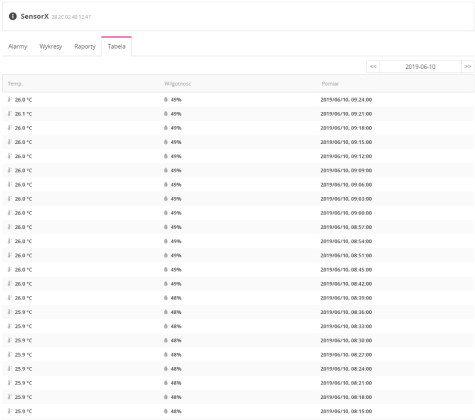Click timestamp 2019/06/10, 08:42:00
Image resolution: width=475 pixels, height=420 pixels.
tap(346, 284)
